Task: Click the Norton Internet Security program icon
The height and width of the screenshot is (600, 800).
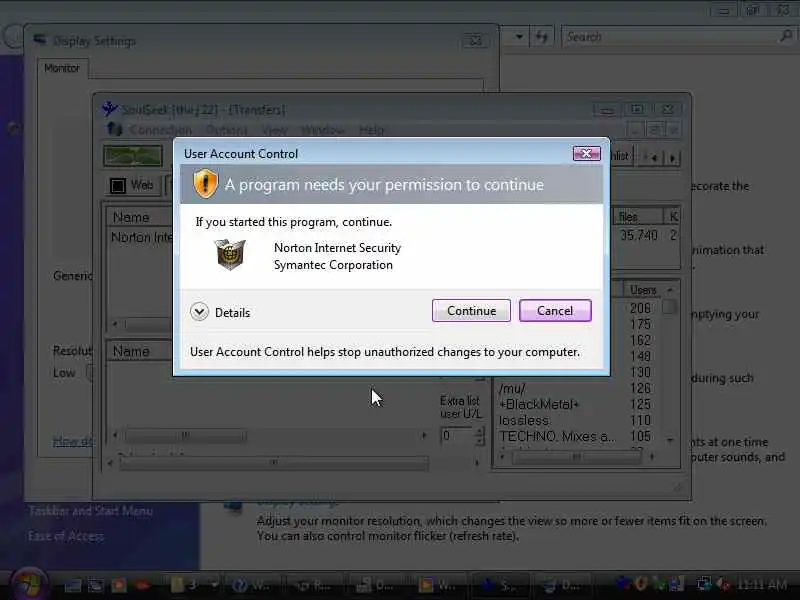Action: [230, 254]
